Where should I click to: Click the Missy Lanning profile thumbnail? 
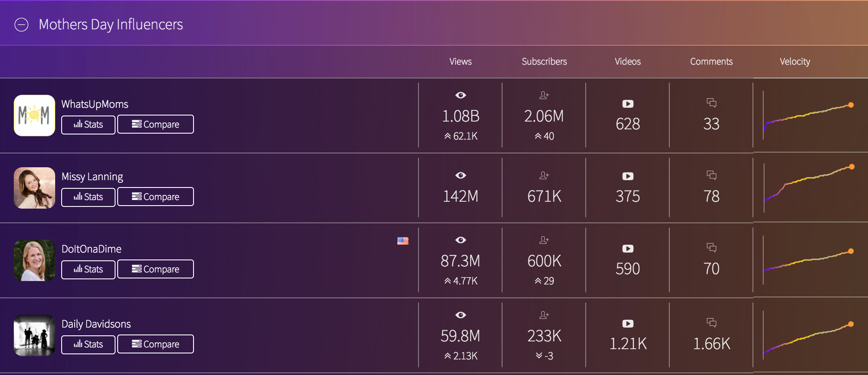tap(34, 188)
